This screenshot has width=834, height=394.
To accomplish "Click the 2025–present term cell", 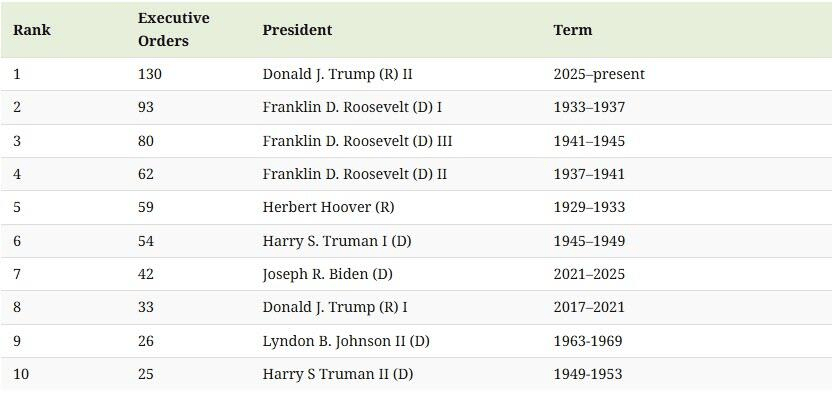I will [599, 74].
